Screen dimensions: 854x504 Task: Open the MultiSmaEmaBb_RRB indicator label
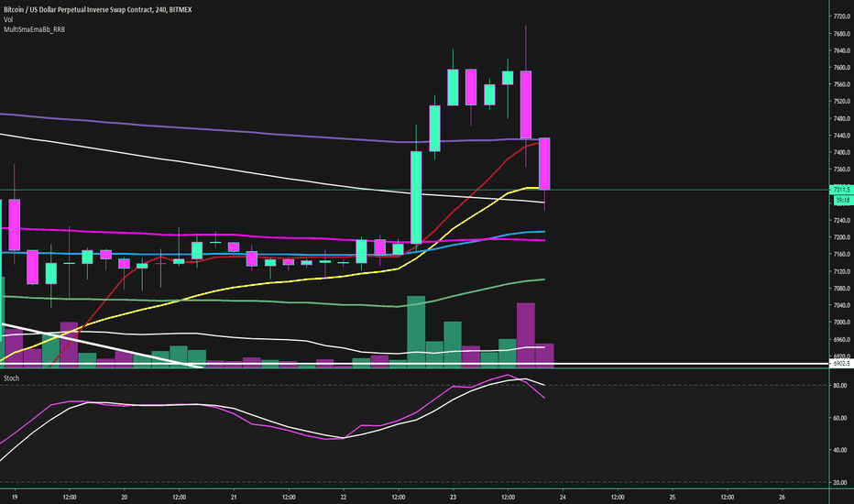click(34, 29)
